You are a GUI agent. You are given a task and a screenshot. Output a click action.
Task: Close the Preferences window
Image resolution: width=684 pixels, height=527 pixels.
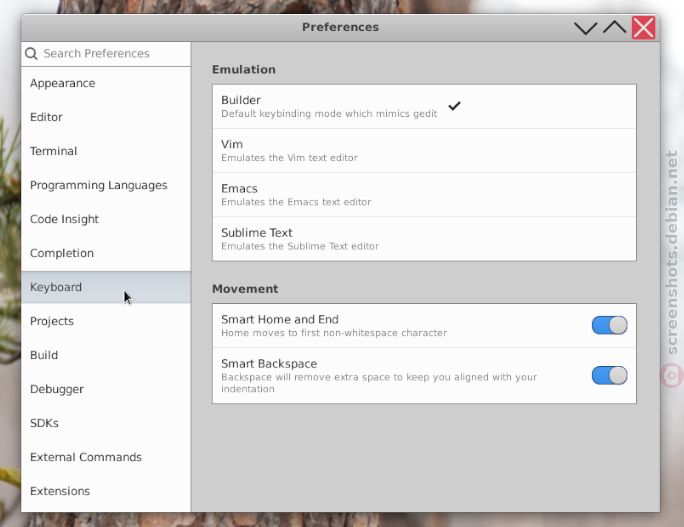tap(643, 28)
